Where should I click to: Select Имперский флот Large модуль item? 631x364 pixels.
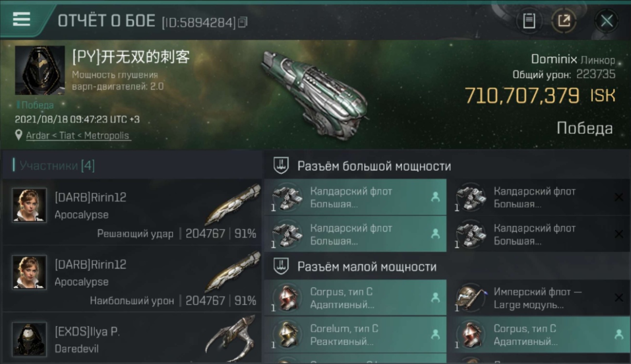539,298
